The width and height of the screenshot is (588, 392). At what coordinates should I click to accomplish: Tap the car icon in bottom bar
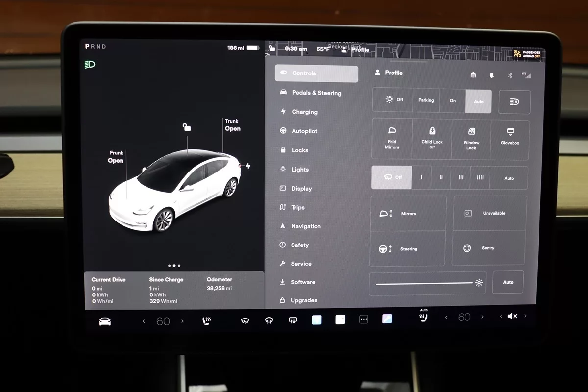[105, 321]
